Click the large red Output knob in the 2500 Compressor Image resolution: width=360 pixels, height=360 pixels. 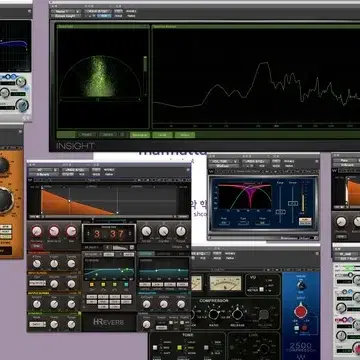(x=301, y=311)
